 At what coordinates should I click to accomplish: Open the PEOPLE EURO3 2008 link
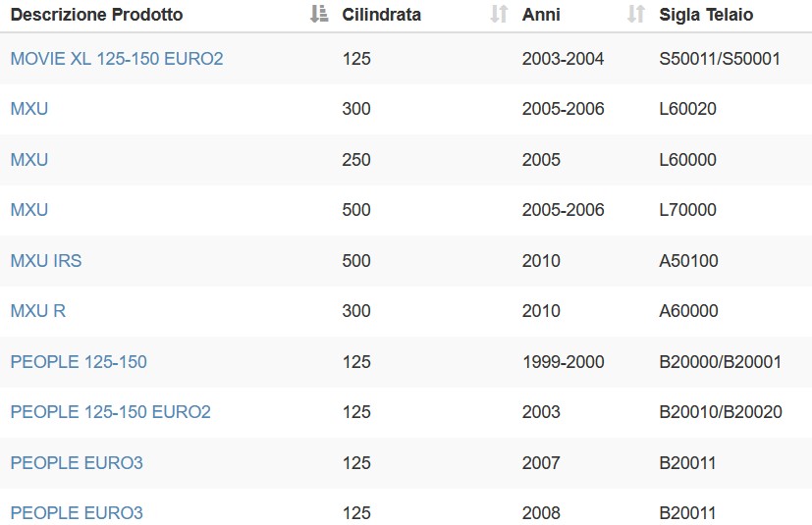click(x=77, y=512)
